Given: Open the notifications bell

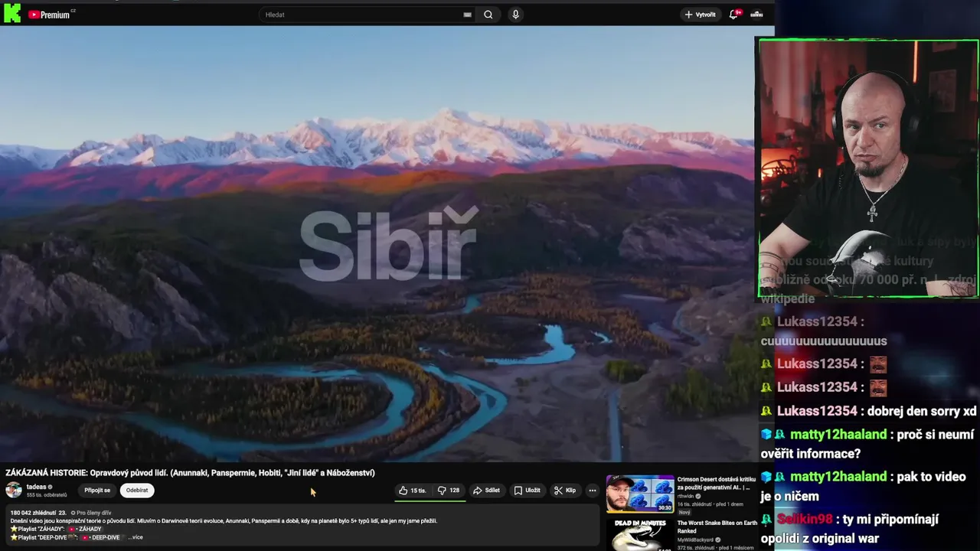Looking at the screenshot, I should pos(734,14).
